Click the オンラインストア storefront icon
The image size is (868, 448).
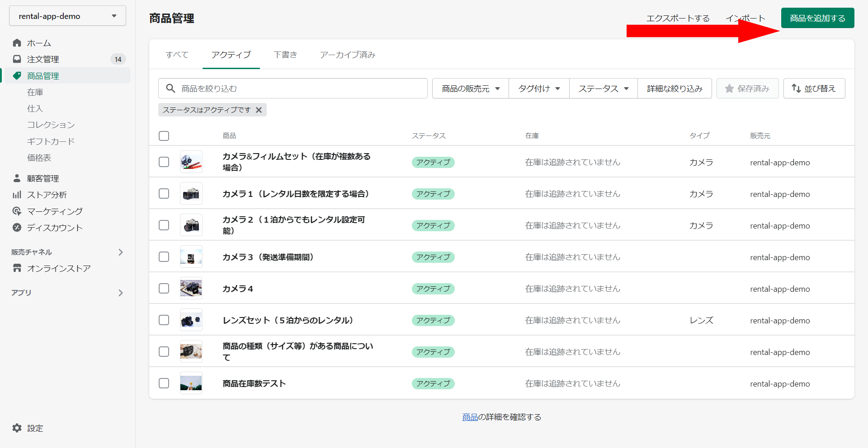point(17,268)
